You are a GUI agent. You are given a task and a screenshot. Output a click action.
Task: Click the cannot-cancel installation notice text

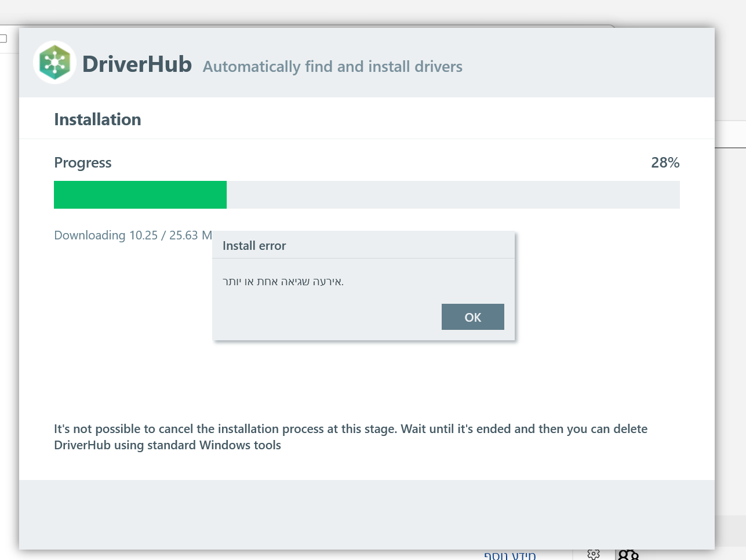351,437
